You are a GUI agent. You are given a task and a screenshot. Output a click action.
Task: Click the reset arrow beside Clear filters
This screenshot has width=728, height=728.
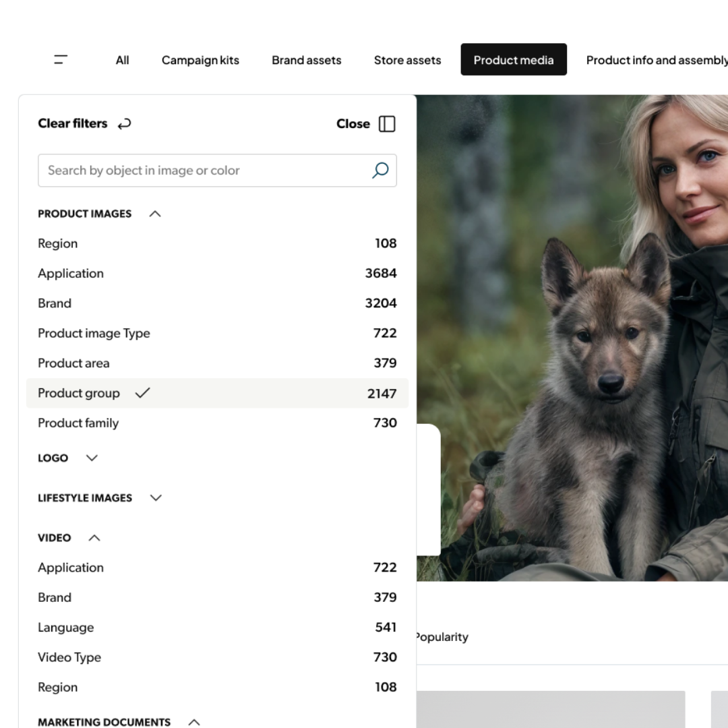pos(124,124)
